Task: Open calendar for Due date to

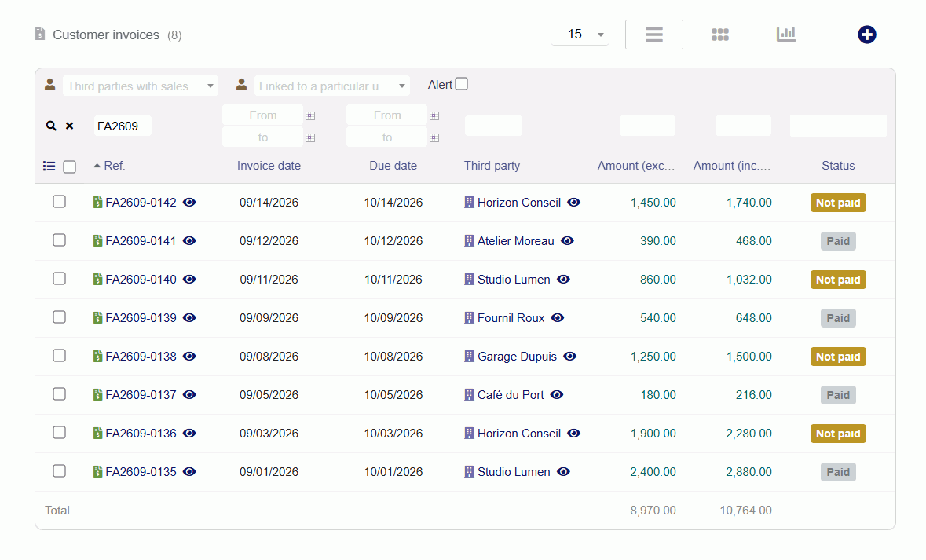Action: pos(434,137)
